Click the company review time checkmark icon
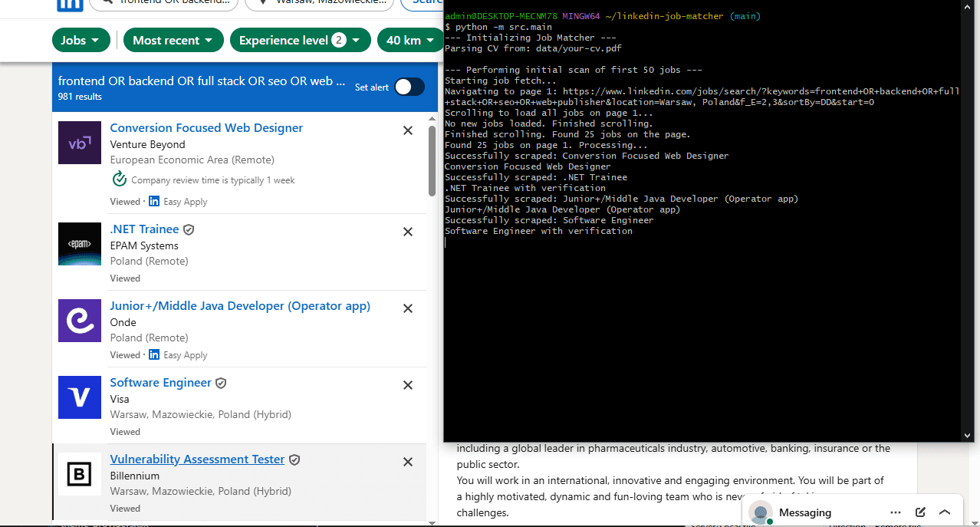Viewport: 980px width, 527px height. [x=119, y=180]
